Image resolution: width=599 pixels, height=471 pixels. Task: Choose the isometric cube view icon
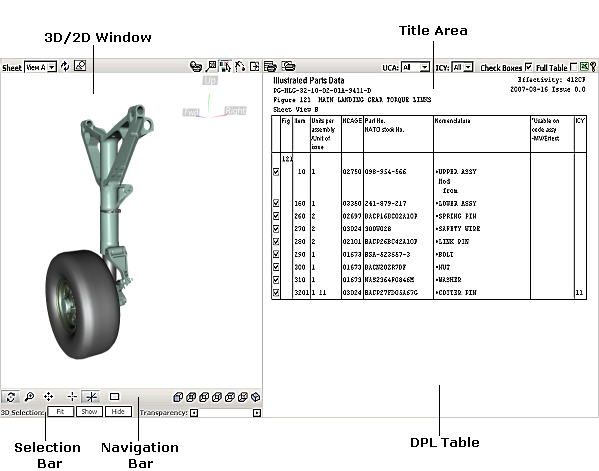[256, 397]
